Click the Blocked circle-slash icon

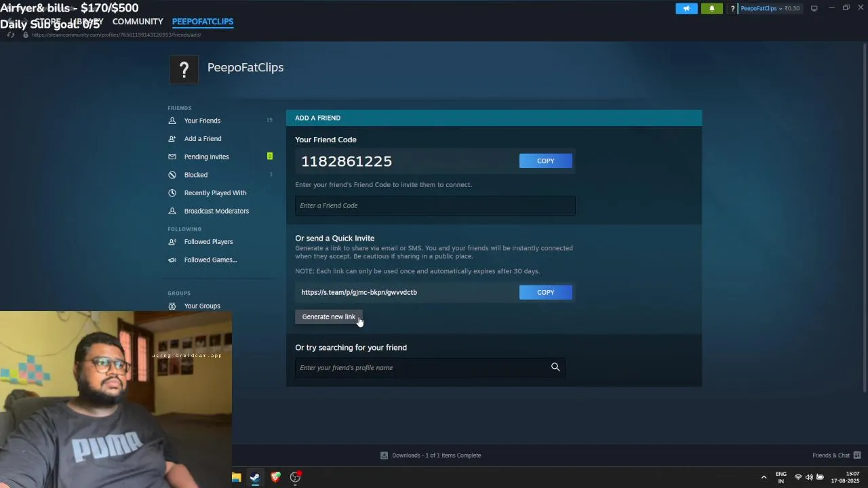coord(172,175)
